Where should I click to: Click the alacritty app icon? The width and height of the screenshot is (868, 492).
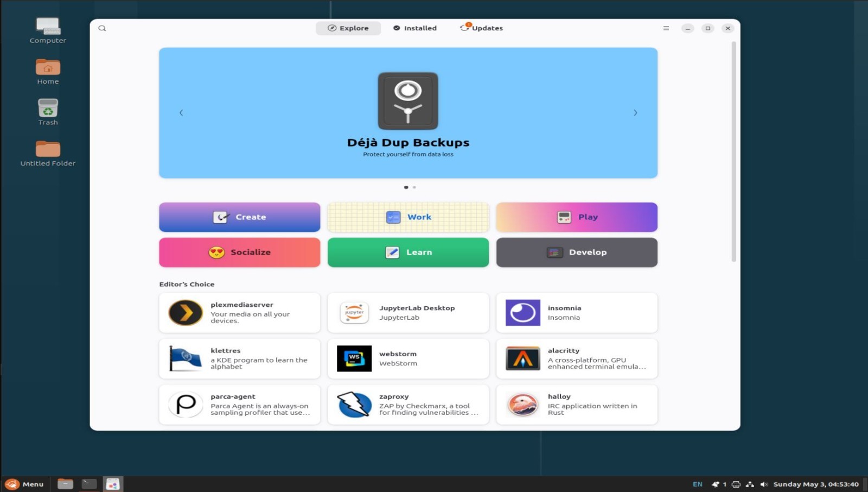[523, 359]
